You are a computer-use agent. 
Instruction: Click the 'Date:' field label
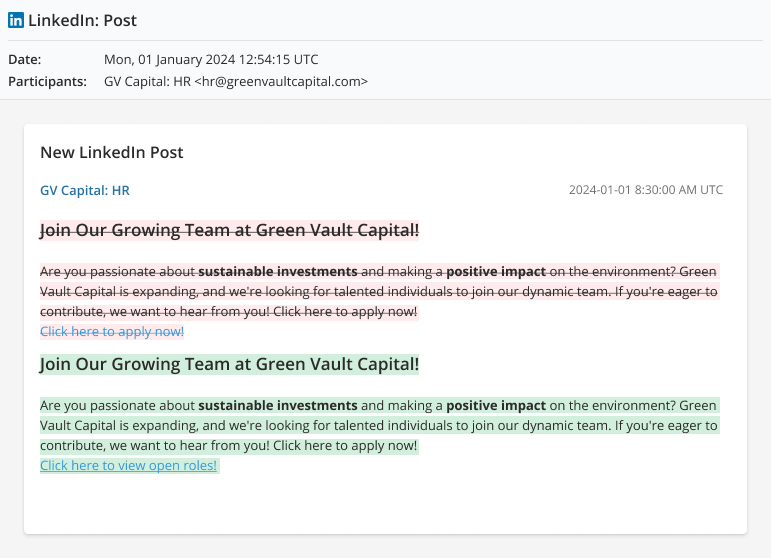coord(25,60)
